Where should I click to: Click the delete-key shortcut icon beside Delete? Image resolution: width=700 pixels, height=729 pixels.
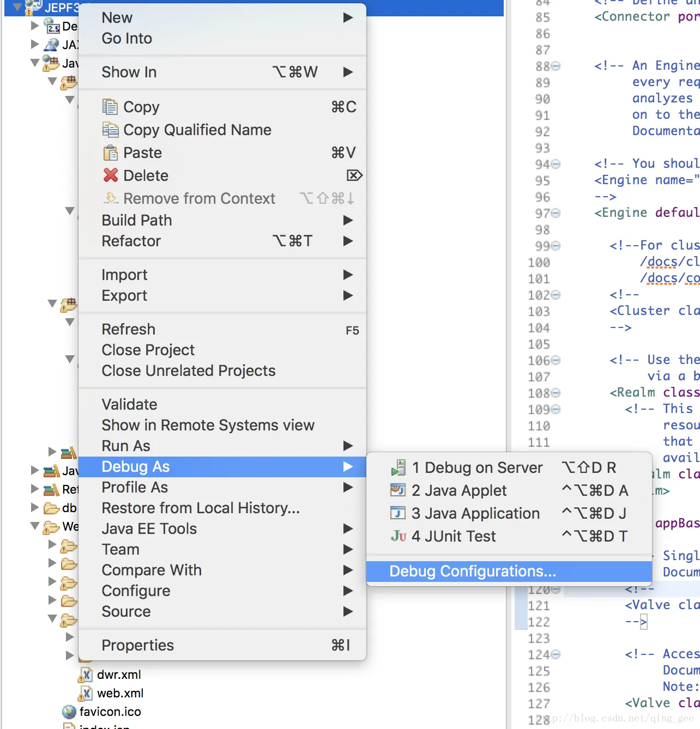pos(354,175)
